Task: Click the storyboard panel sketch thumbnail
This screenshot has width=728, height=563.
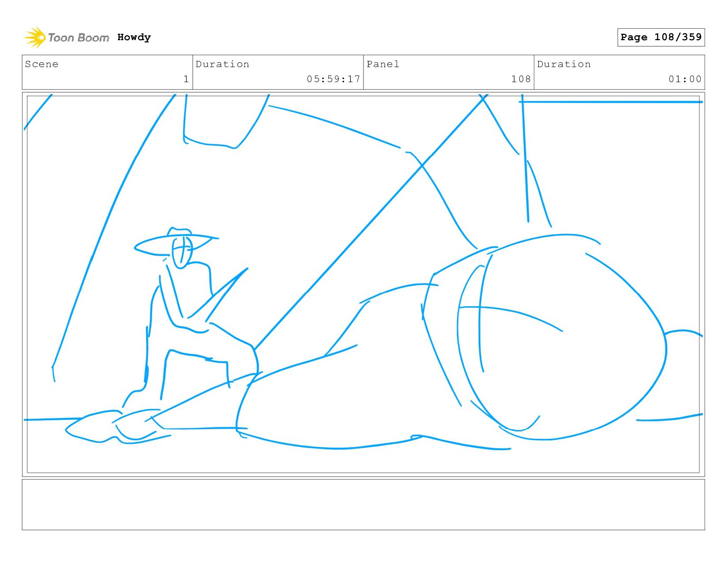Action: (x=363, y=284)
